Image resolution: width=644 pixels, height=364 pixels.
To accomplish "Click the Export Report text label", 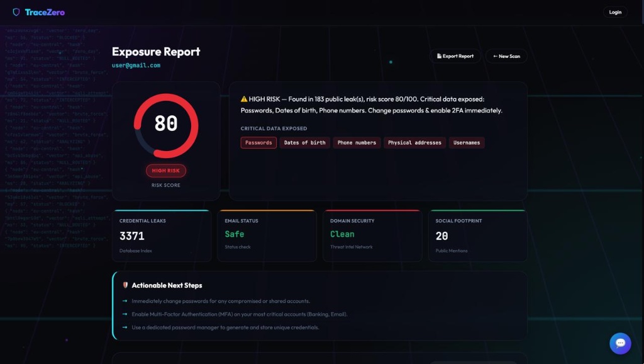I will pos(458,56).
